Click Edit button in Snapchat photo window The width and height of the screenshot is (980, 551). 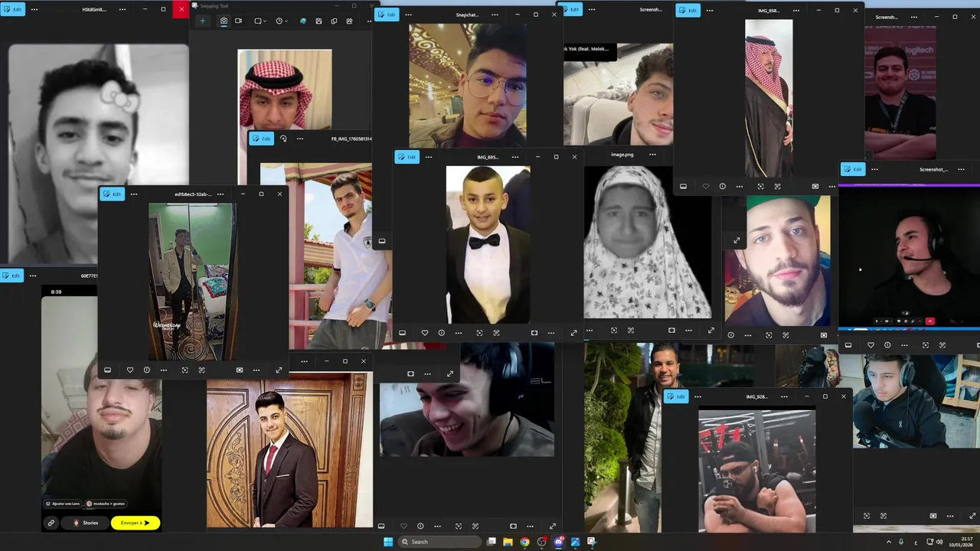[387, 15]
